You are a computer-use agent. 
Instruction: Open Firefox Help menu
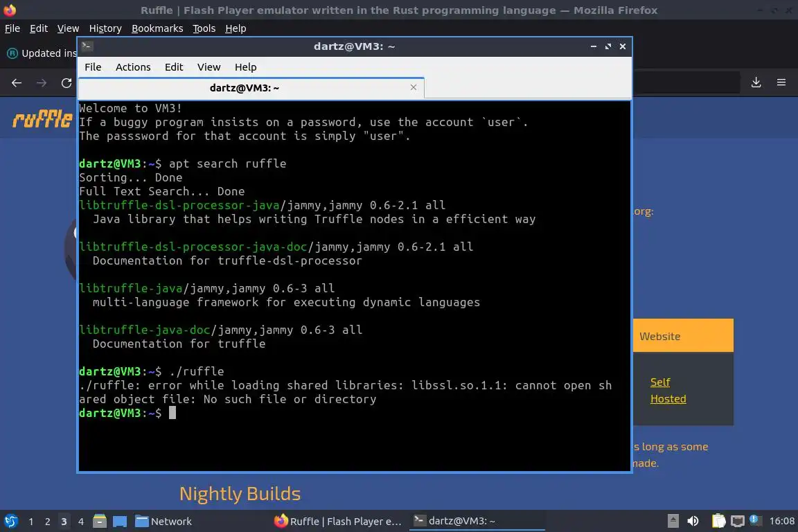tap(236, 28)
